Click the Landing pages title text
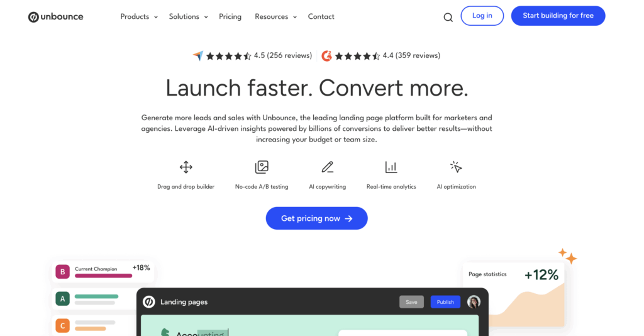This screenshot has width=644, height=336. [184, 302]
